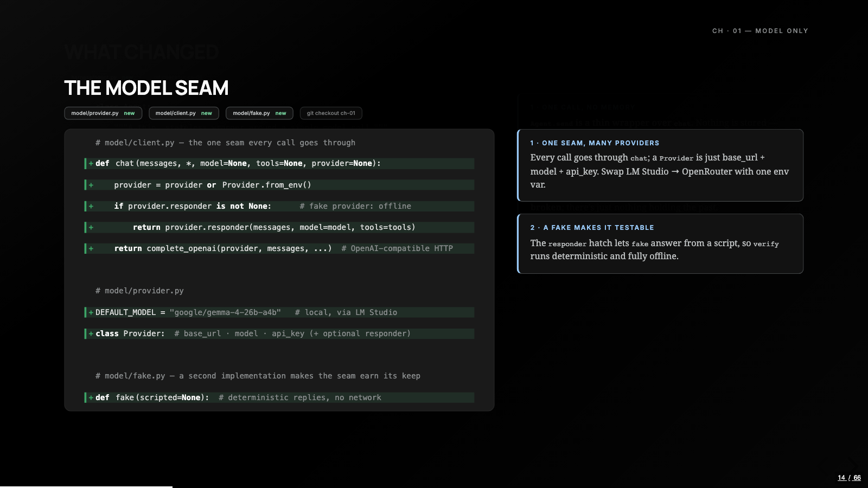
Task: Click the # fake provider: offline comment
Action: 355,206
